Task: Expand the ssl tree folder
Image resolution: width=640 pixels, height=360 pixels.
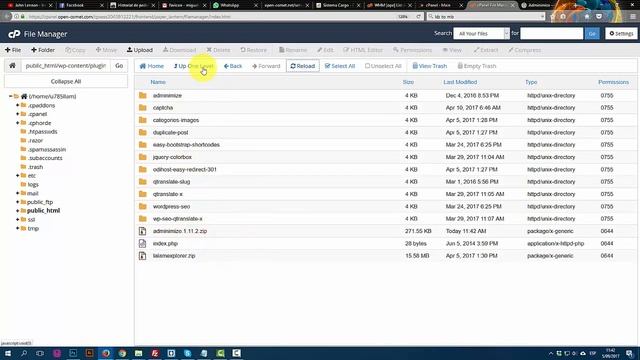Action: 18,220
